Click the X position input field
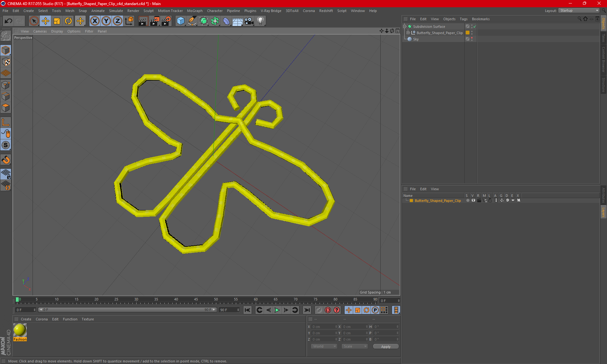The image size is (607, 364). [x=323, y=327]
